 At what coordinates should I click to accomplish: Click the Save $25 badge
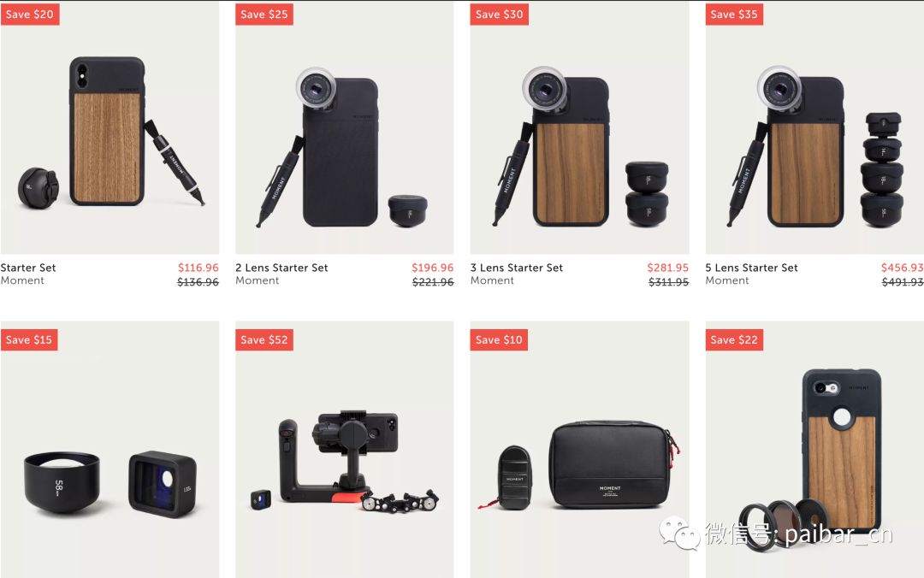[264, 15]
